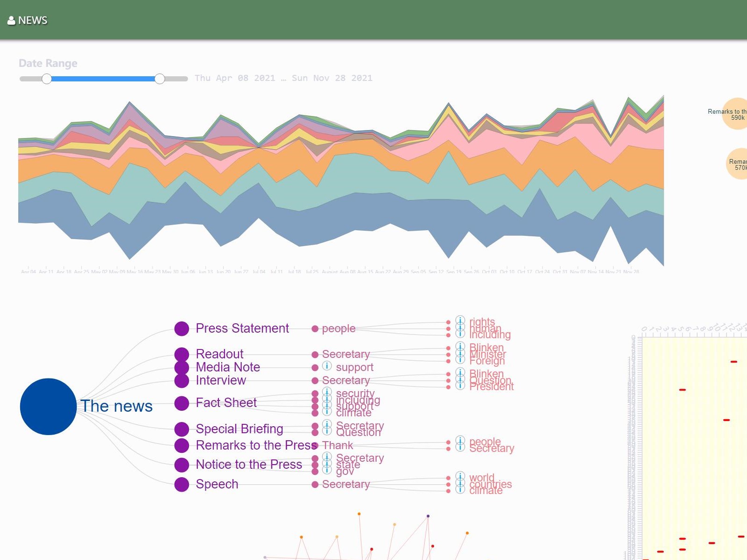The image size is (747, 560).
Task: Click the The news root label
Action: click(x=116, y=406)
